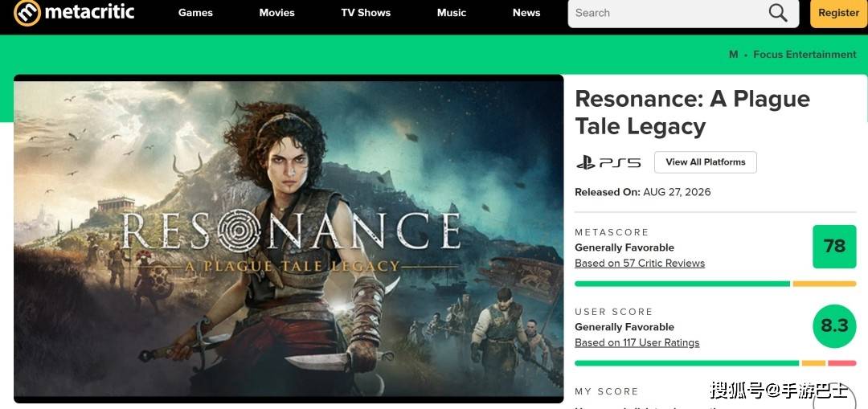Click the PS5 platform logo
The image size is (868, 409).
click(608, 162)
